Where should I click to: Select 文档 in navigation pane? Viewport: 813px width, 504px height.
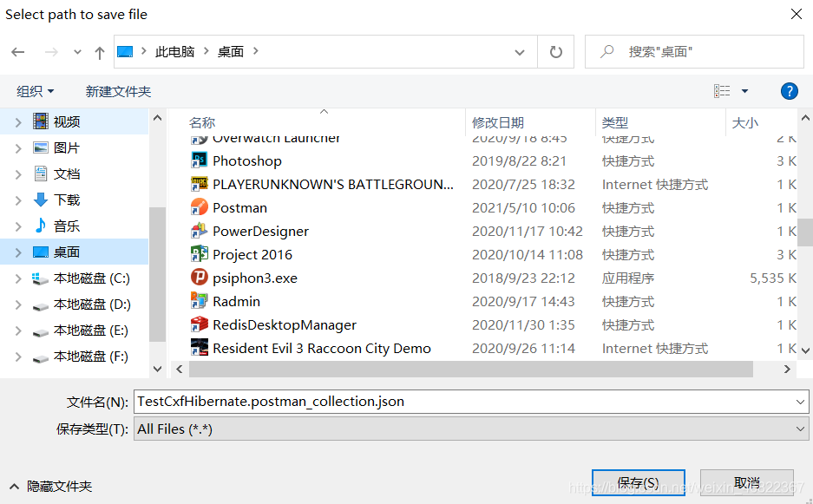click(x=66, y=173)
